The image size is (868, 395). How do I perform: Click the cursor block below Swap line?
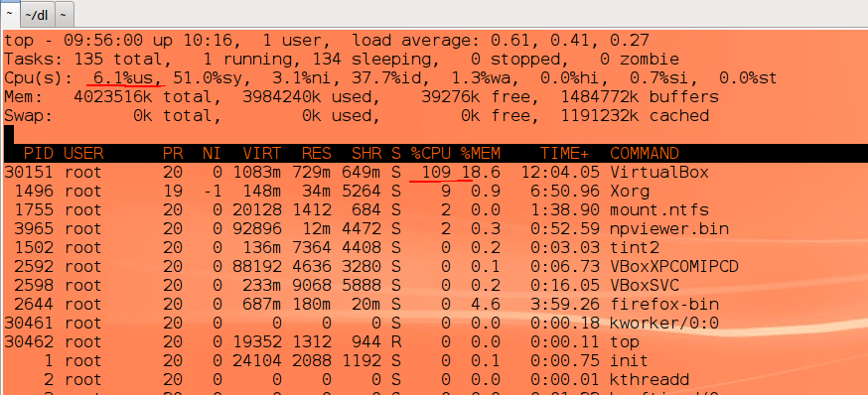click(x=8, y=134)
